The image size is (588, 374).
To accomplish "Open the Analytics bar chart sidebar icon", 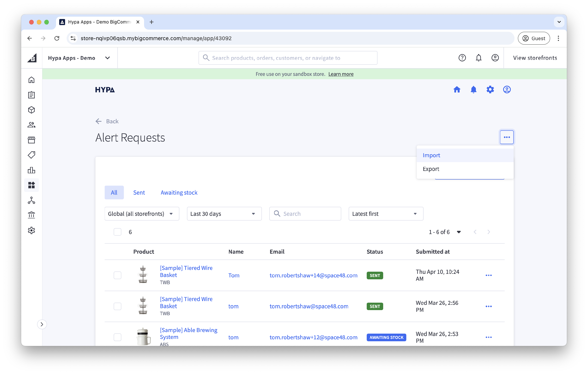I will point(32,170).
